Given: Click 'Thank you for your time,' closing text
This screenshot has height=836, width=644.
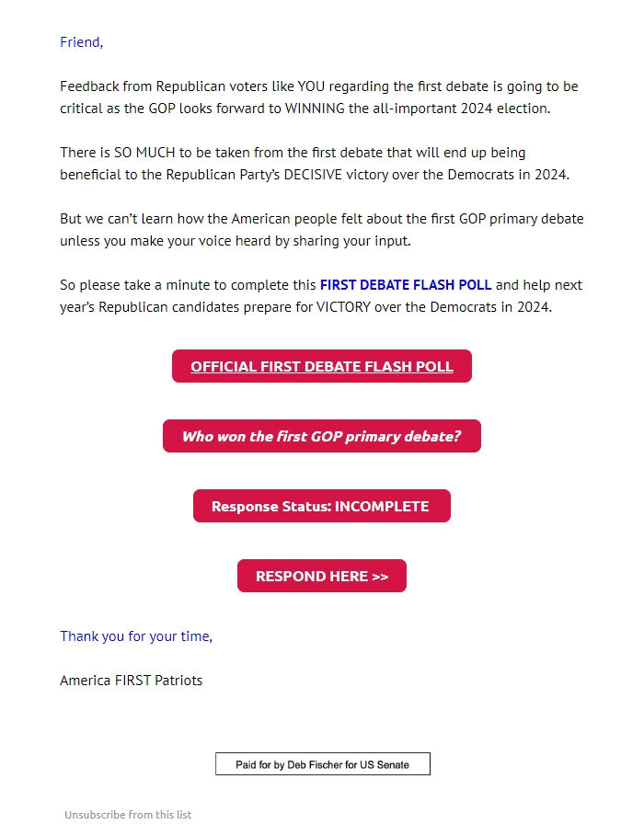Looking at the screenshot, I should point(135,636).
